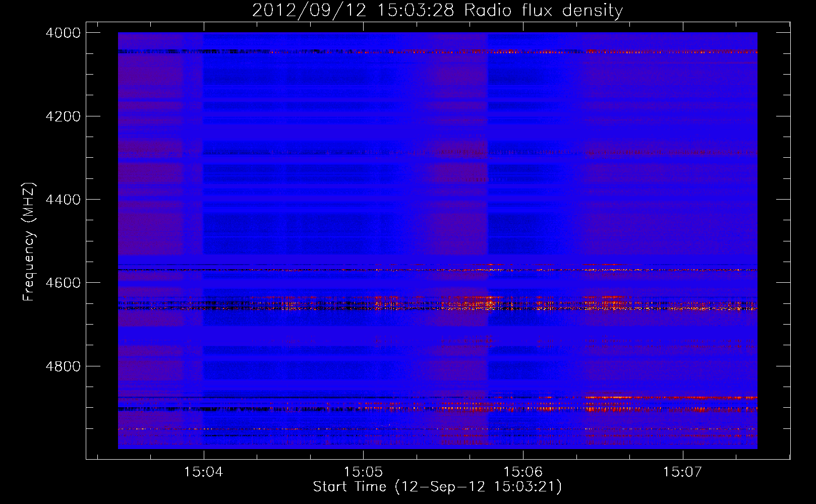816x504 pixels.
Task: Click the "Frequency (MHZ)" axis title
Action: tap(29, 242)
